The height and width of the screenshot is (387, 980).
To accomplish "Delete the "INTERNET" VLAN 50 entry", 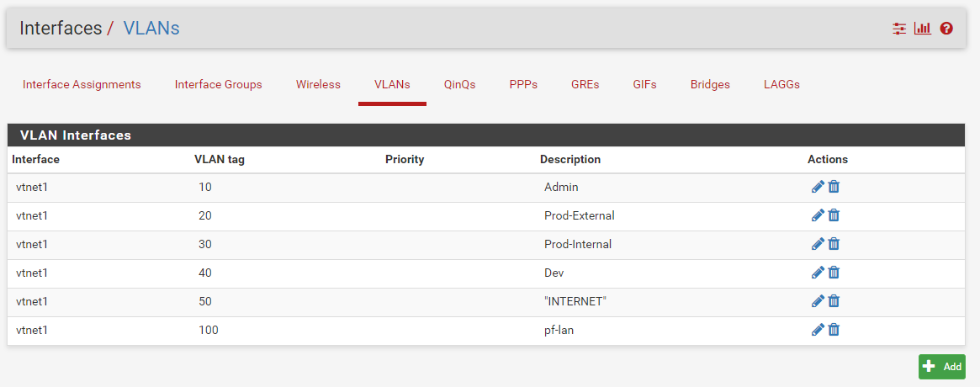I will pos(834,301).
